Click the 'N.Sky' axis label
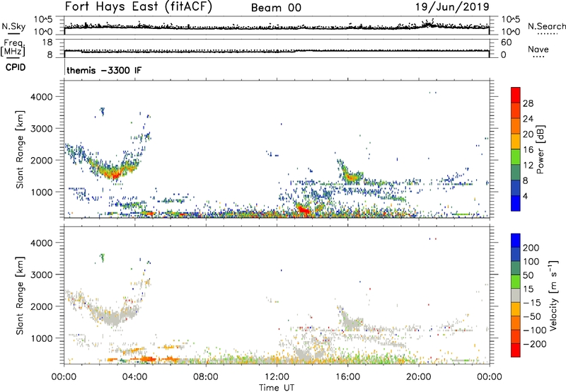 click(x=13, y=26)
